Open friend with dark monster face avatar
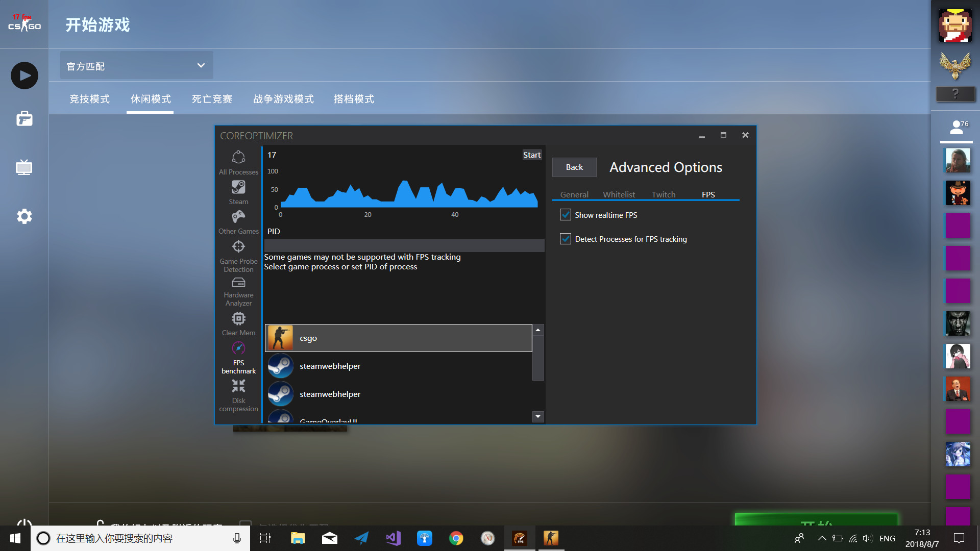This screenshot has width=980, height=551. pos(958,323)
